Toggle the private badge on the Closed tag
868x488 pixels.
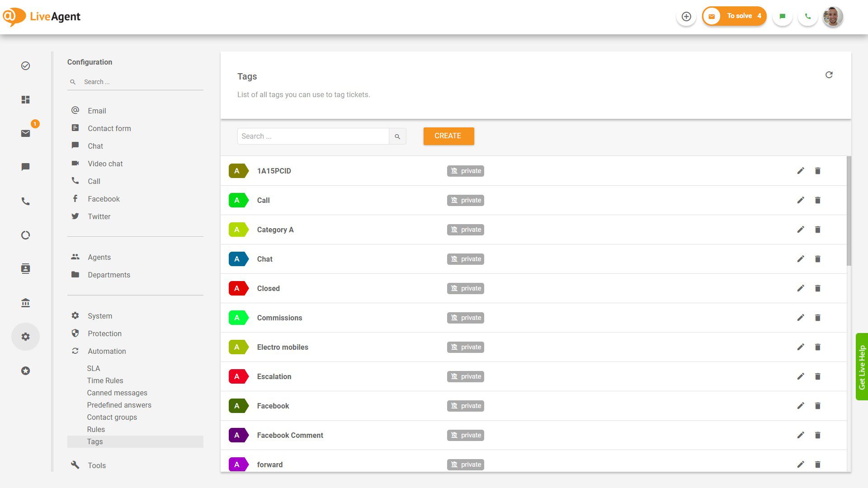(465, 288)
